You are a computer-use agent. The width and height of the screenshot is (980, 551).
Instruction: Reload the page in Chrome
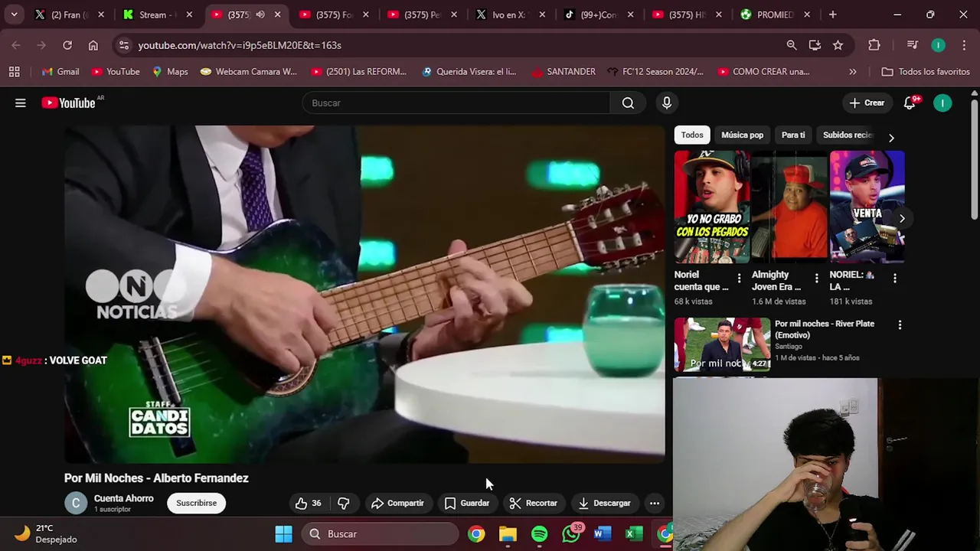tap(67, 45)
